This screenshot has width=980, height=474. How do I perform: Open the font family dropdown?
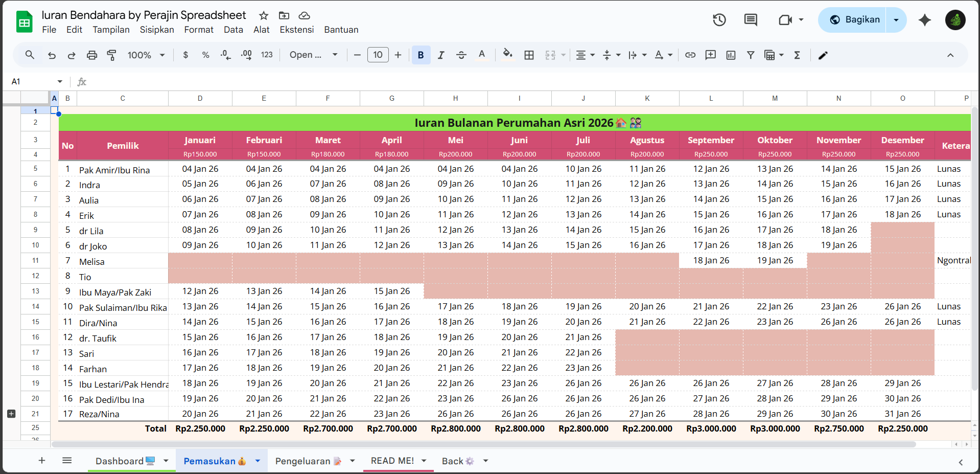313,55
